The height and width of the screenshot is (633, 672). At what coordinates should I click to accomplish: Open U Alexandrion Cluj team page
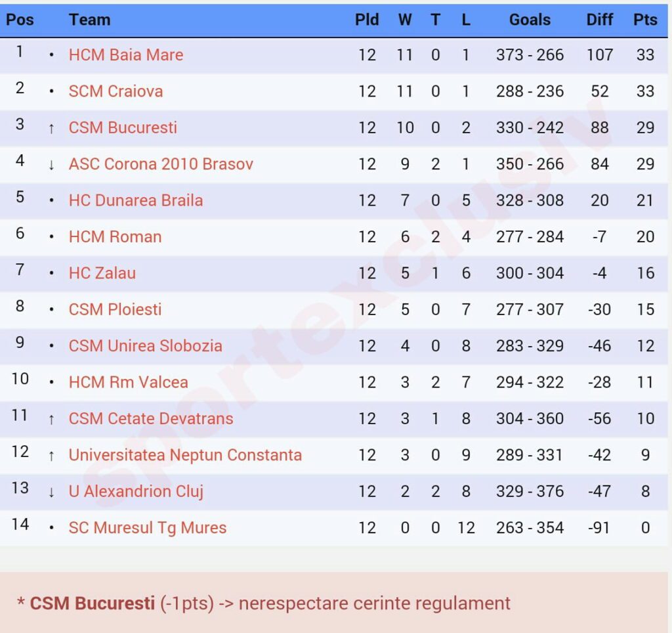136,491
